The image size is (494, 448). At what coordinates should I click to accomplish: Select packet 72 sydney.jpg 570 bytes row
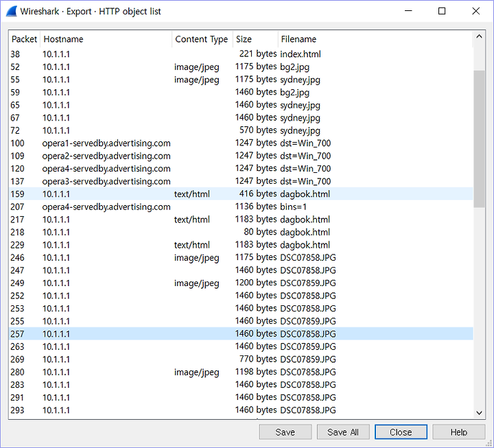(241, 130)
